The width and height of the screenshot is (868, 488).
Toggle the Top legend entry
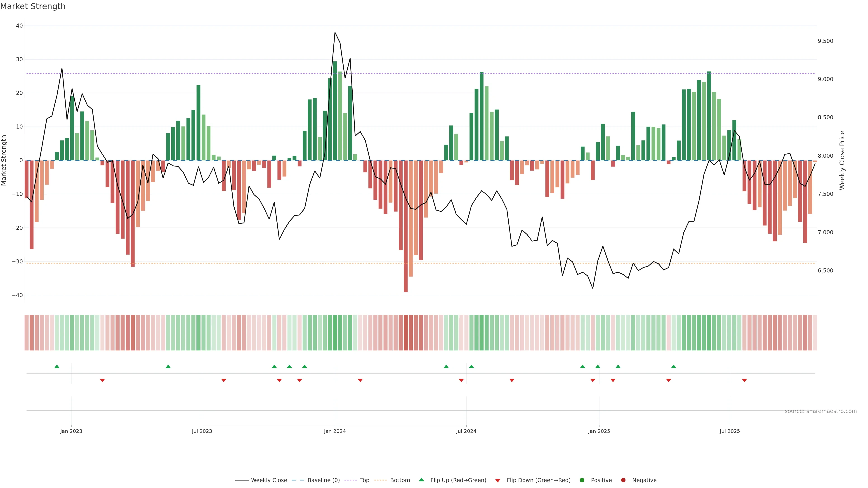click(x=364, y=480)
